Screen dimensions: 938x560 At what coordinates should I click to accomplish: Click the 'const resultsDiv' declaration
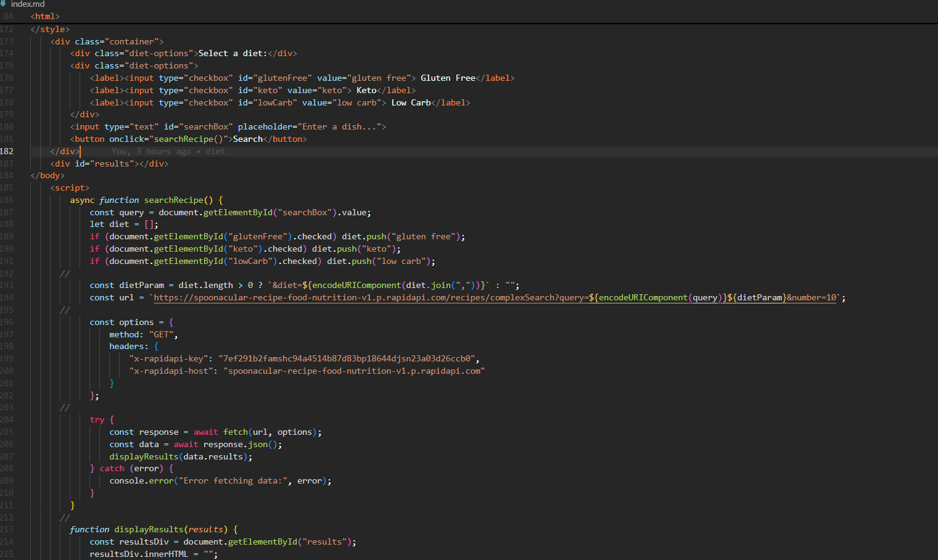[x=129, y=542]
